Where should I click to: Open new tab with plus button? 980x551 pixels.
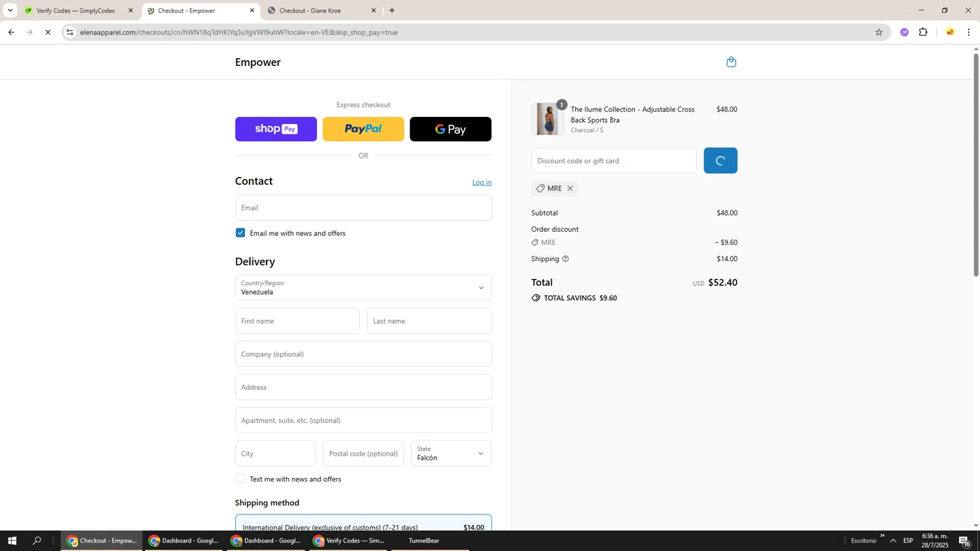pos(392,10)
